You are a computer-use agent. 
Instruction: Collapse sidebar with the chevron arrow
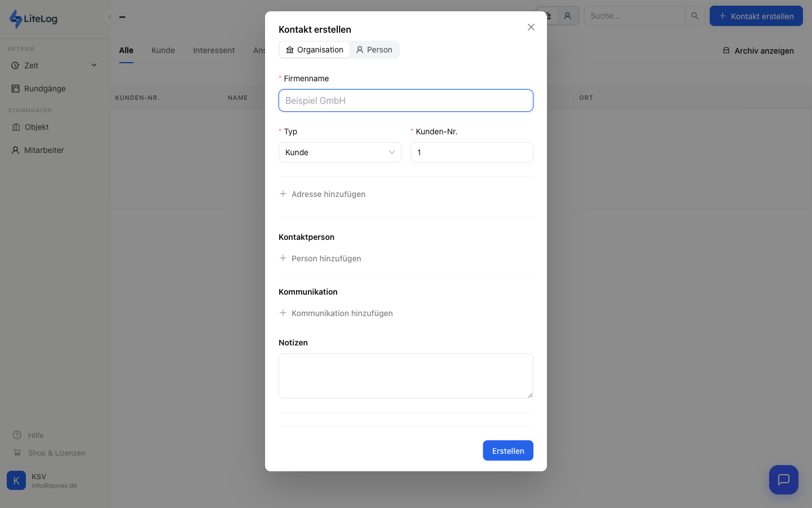(x=110, y=17)
